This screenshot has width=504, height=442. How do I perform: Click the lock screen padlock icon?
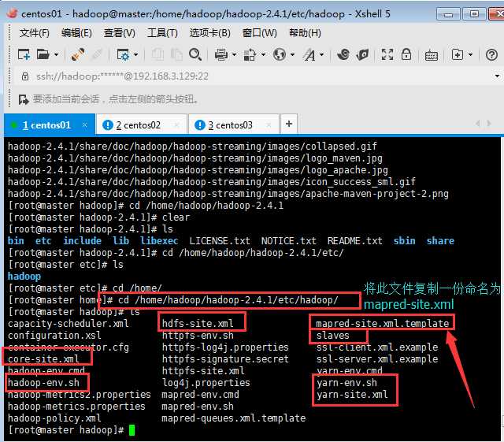[x=406, y=54]
